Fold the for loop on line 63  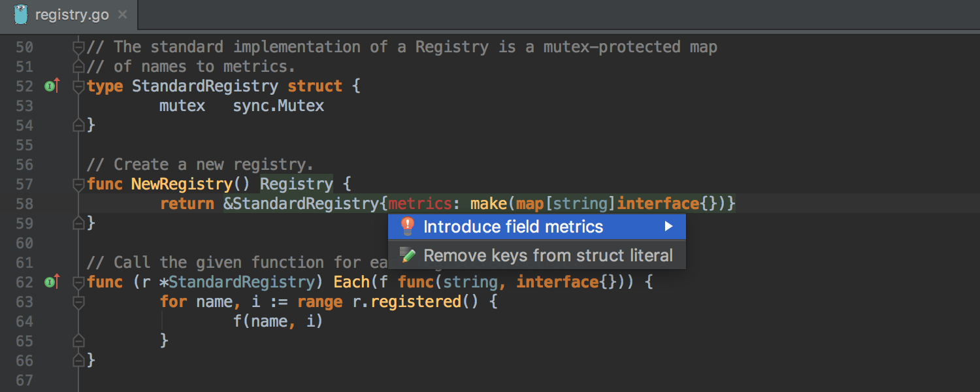click(78, 302)
